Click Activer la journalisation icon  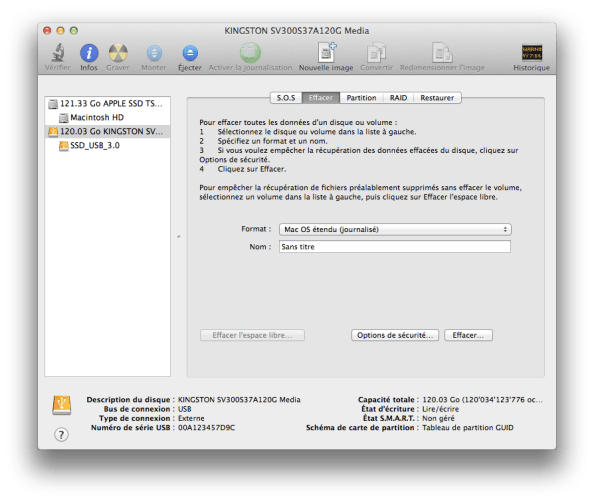250,52
